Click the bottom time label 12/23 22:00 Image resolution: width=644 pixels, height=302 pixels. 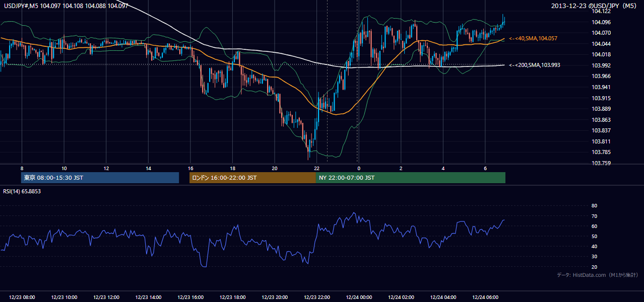click(316, 297)
